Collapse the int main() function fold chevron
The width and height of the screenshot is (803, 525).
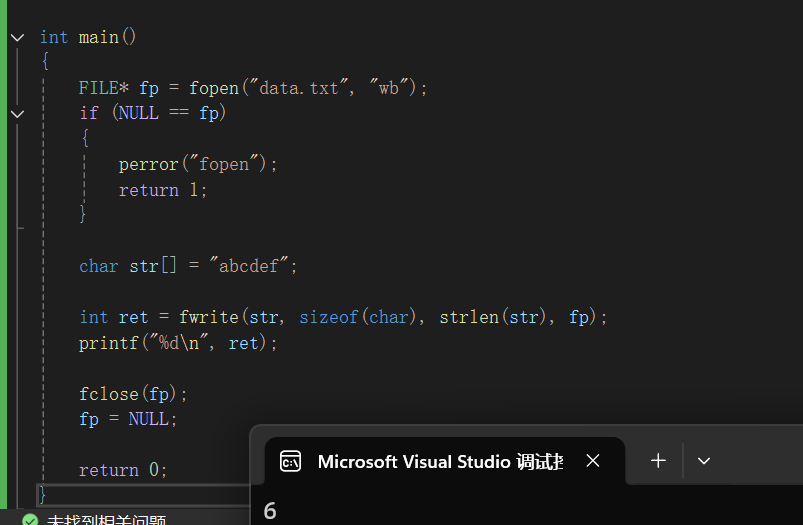pos(17,37)
